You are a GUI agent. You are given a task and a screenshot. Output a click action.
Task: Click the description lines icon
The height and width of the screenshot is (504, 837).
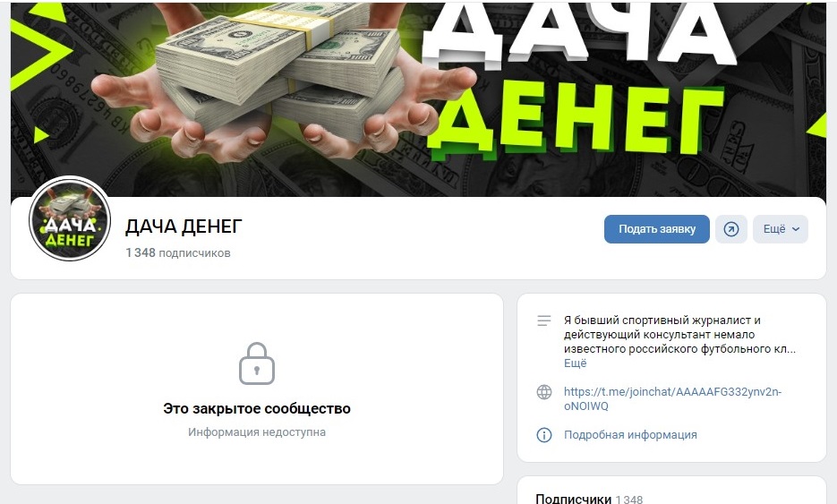544,320
